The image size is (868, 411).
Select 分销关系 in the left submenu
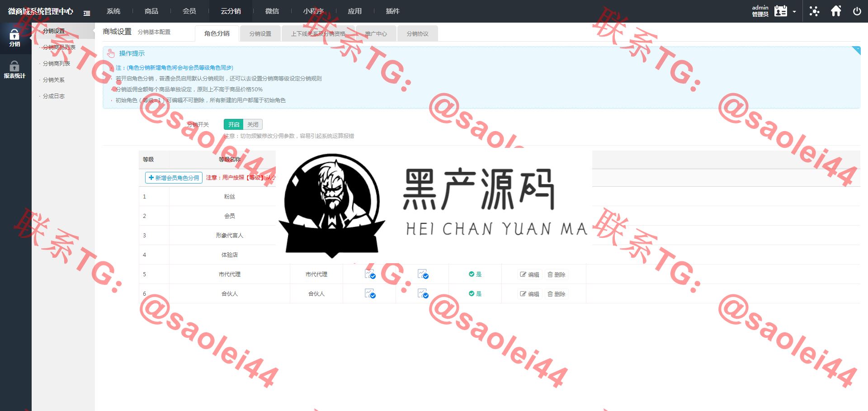coord(54,80)
